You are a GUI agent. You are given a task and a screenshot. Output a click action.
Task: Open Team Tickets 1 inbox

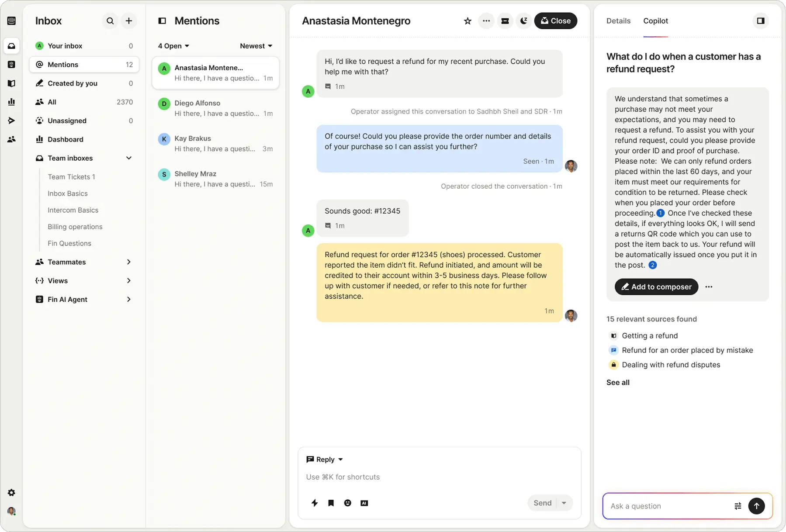coord(71,177)
